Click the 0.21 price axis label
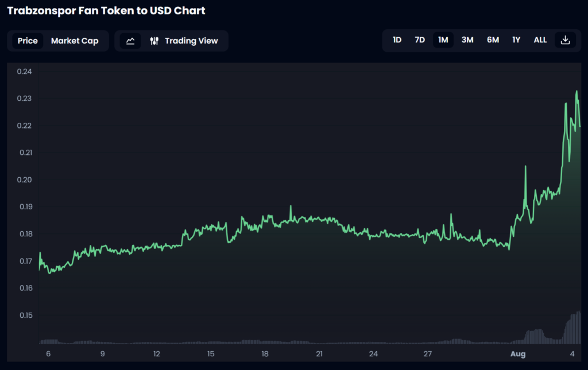588x370 pixels. (26, 153)
